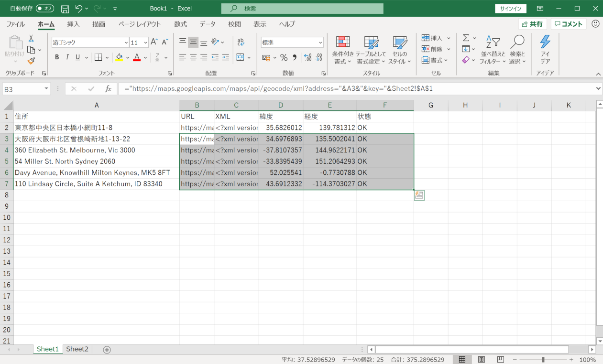
Task: Align text to the right
Action: click(x=204, y=57)
